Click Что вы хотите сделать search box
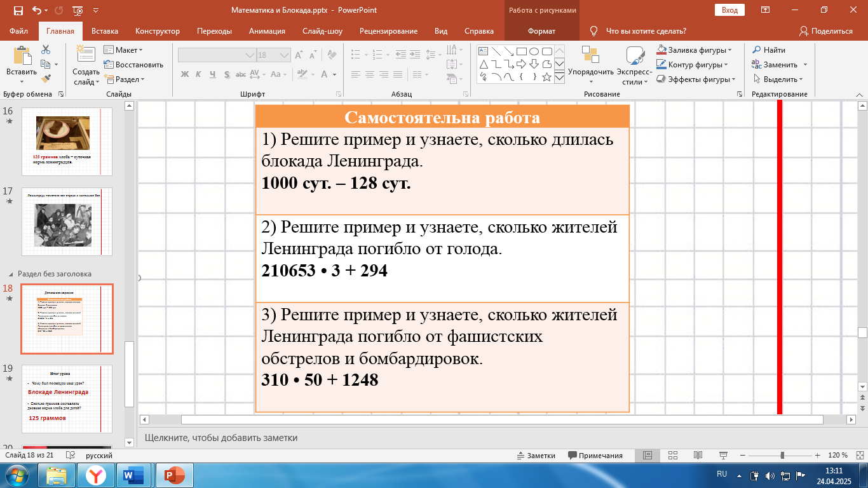 (x=646, y=31)
